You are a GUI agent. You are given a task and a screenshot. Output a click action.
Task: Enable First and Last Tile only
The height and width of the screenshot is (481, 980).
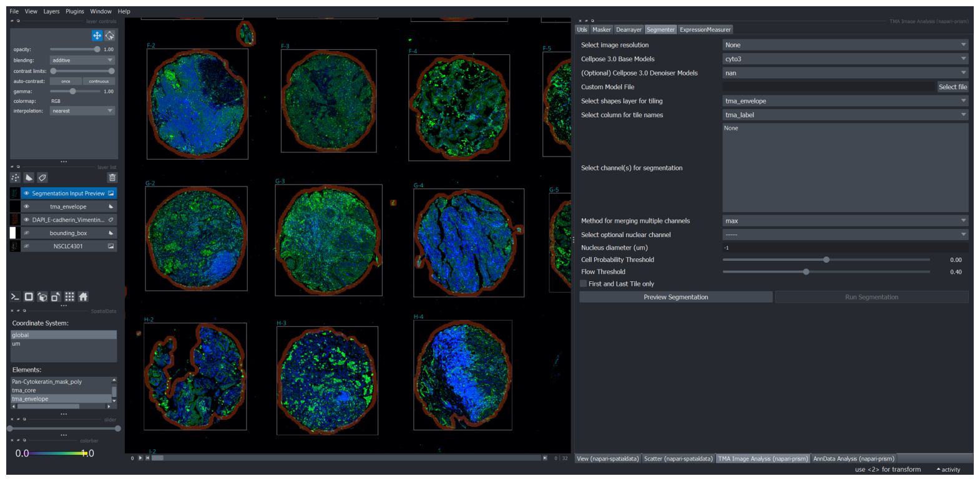584,284
